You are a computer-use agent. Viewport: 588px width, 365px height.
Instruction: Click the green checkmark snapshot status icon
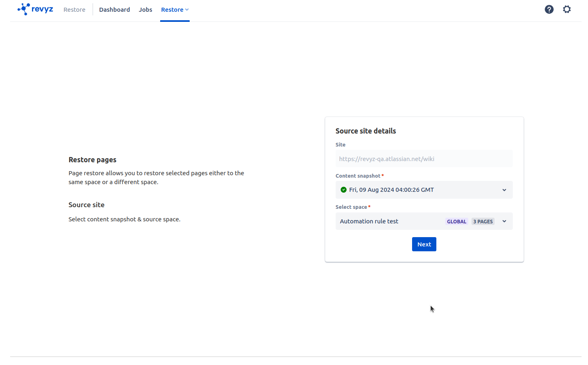(343, 190)
